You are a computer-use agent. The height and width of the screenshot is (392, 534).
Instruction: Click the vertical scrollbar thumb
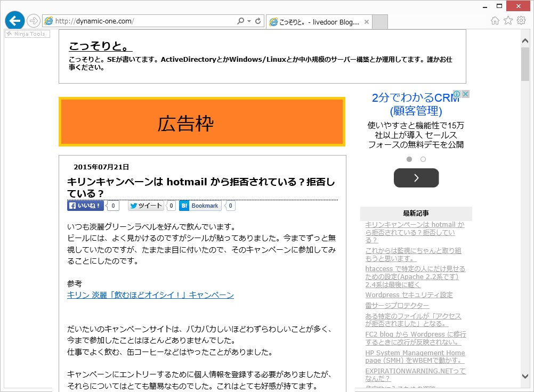click(x=525, y=64)
